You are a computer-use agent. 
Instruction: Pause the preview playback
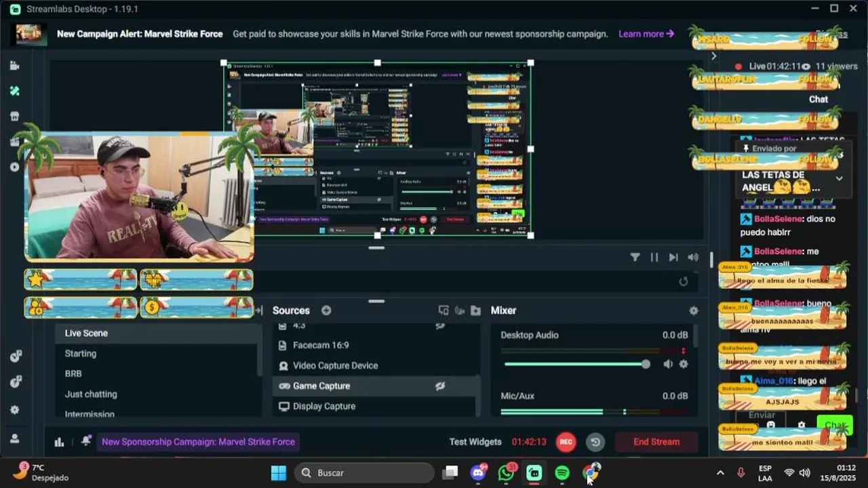[x=654, y=258]
